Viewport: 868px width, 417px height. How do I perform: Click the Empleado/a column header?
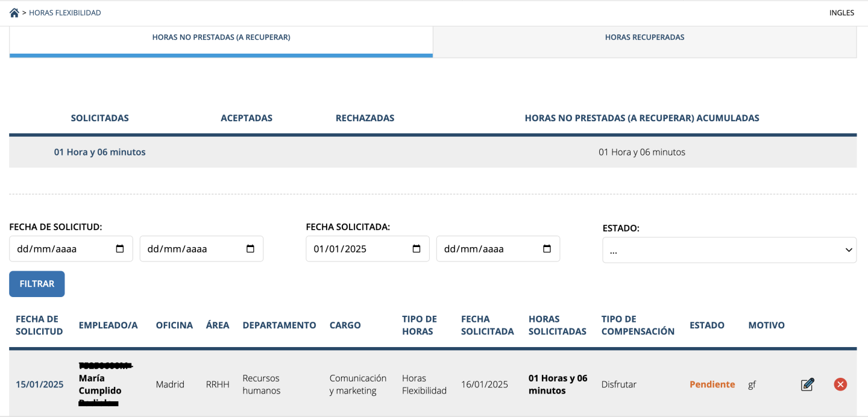pos(108,325)
